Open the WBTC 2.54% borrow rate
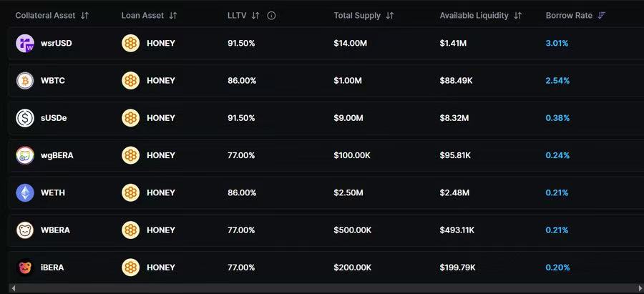Screen dimensions: 644x294 click(557, 80)
